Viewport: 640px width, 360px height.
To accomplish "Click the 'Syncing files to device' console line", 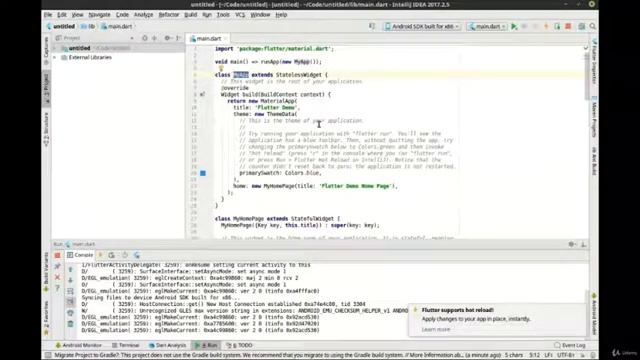I will click(161, 298).
